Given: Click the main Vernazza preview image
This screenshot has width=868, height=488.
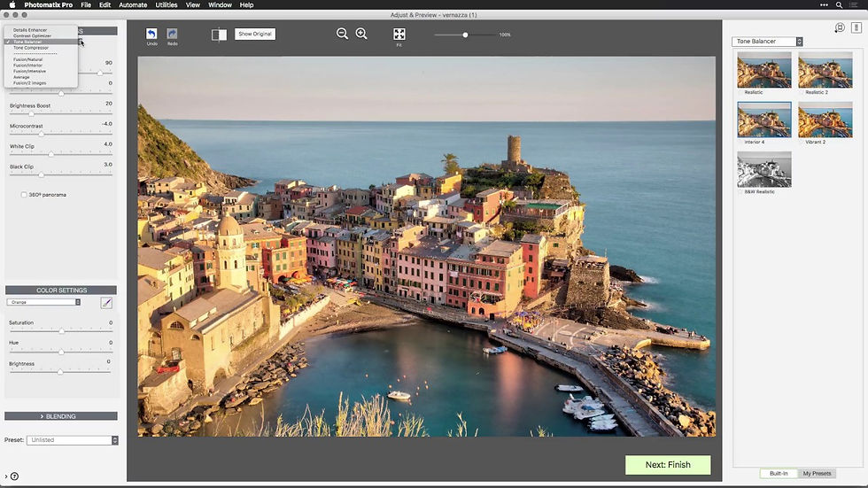Looking at the screenshot, I should [426, 246].
